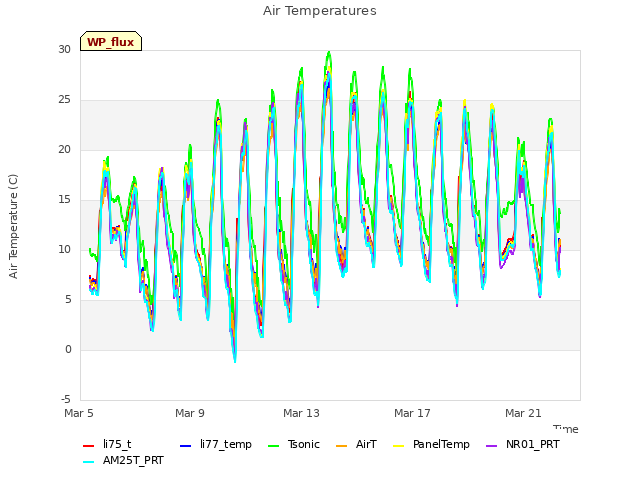The height and width of the screenshot is (480, 640).
Task: Click the Mar 21 x-axis tick label
Action: (x=523, y=413)
